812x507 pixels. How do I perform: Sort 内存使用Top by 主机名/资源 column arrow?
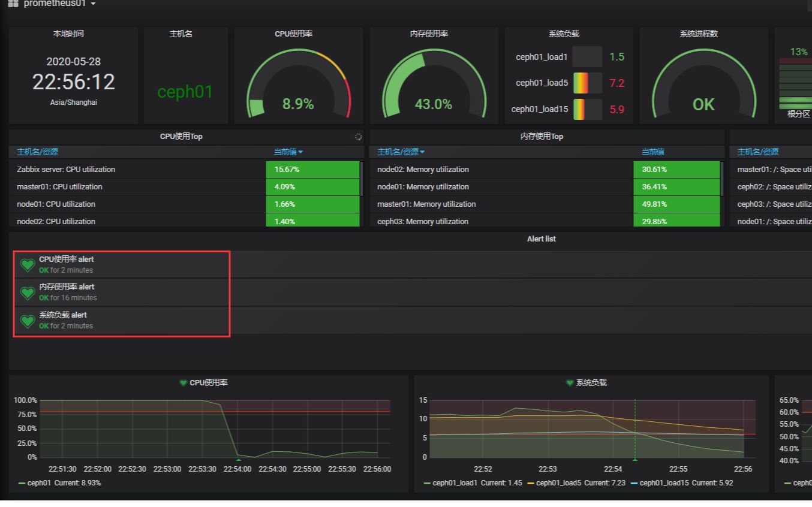point(422,152)
